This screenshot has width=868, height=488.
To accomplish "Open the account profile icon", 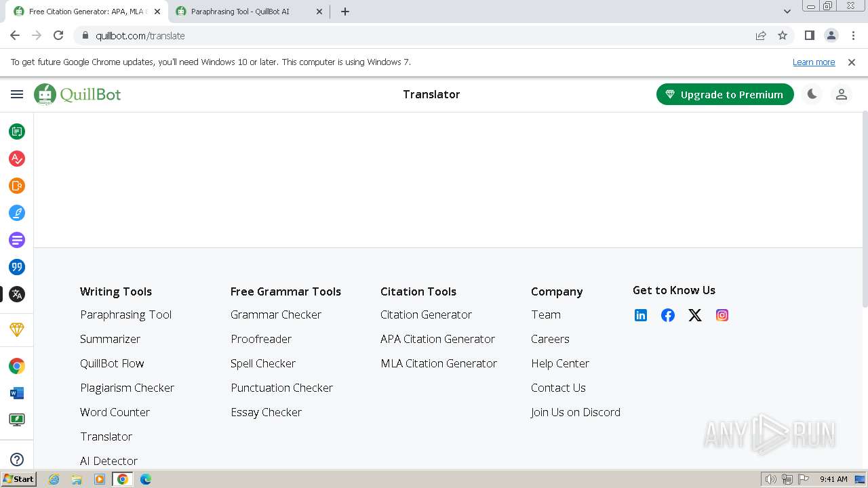I will click(x=842, y=94).
